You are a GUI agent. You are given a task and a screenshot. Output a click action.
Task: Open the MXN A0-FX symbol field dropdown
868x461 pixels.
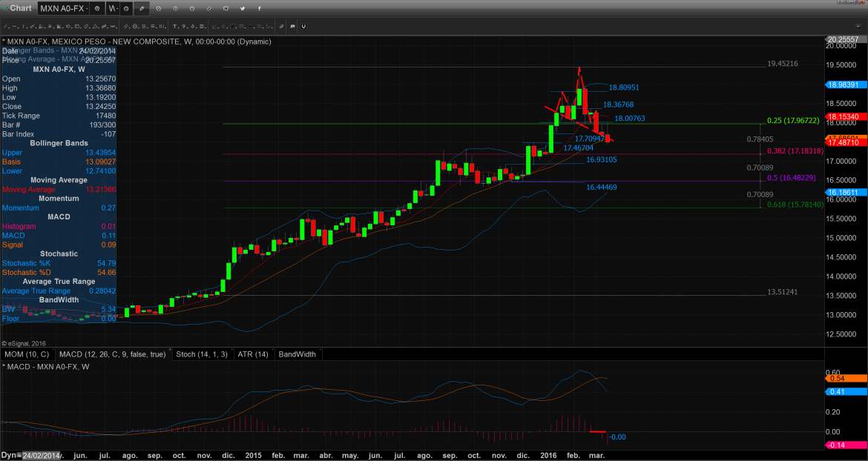(87, 8)
